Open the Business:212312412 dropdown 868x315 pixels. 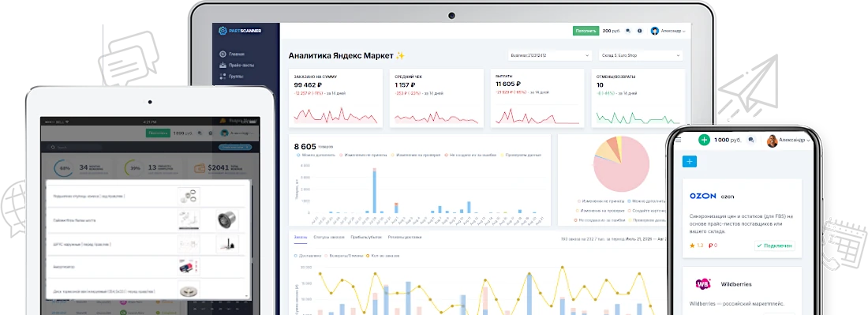[x=550, y=55]
